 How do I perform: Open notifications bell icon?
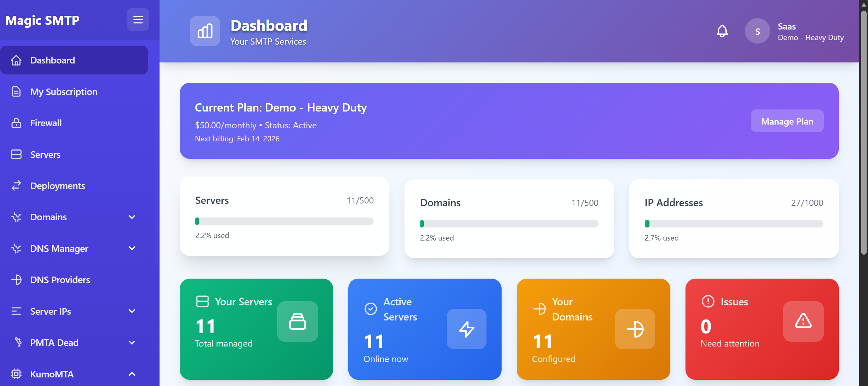click(x=722, y=31)
